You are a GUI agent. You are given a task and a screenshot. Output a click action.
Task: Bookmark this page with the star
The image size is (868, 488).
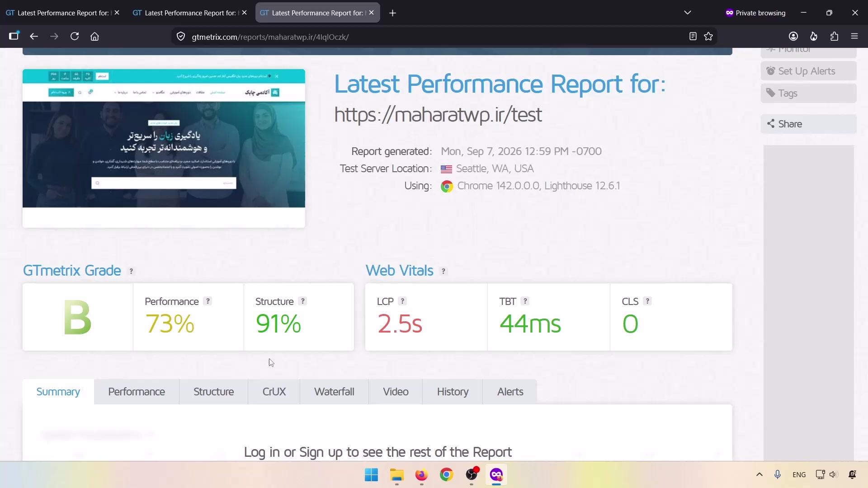(708, 37)
